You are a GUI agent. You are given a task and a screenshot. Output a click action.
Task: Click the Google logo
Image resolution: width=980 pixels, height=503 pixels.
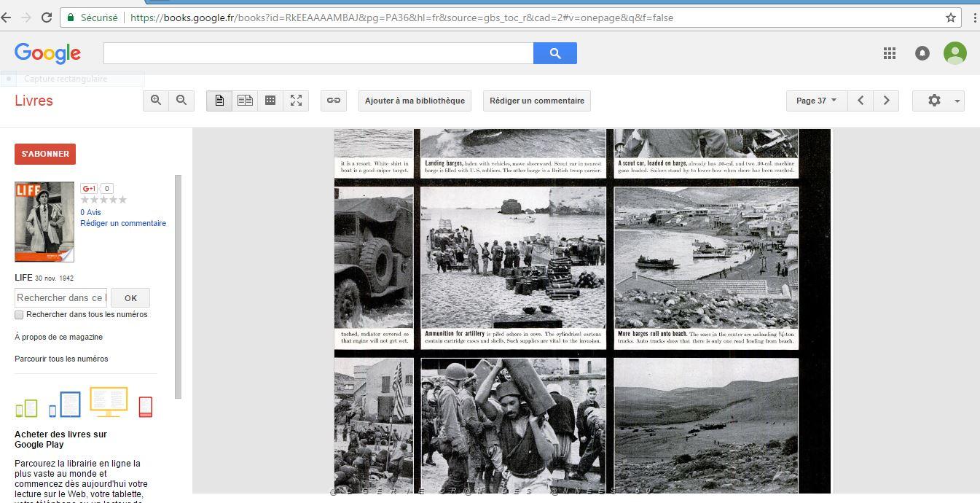click(x=47, y=53)
